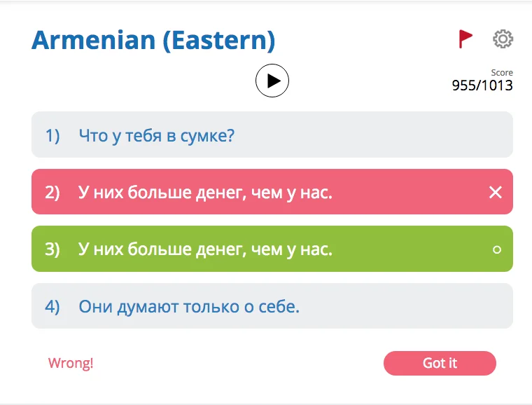Play the Armenian audio clip
Image resolution: width=532 pixels, height=405 pixels.
[272, 81]
